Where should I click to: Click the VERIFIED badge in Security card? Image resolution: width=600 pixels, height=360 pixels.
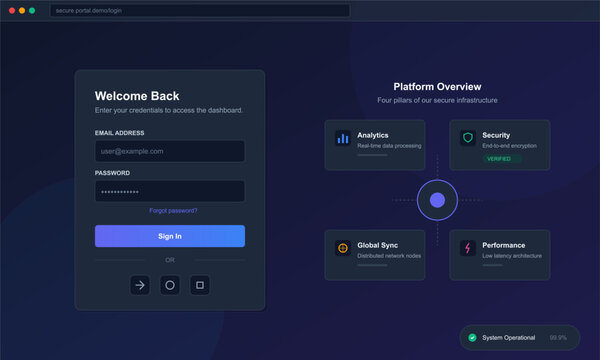502,159
